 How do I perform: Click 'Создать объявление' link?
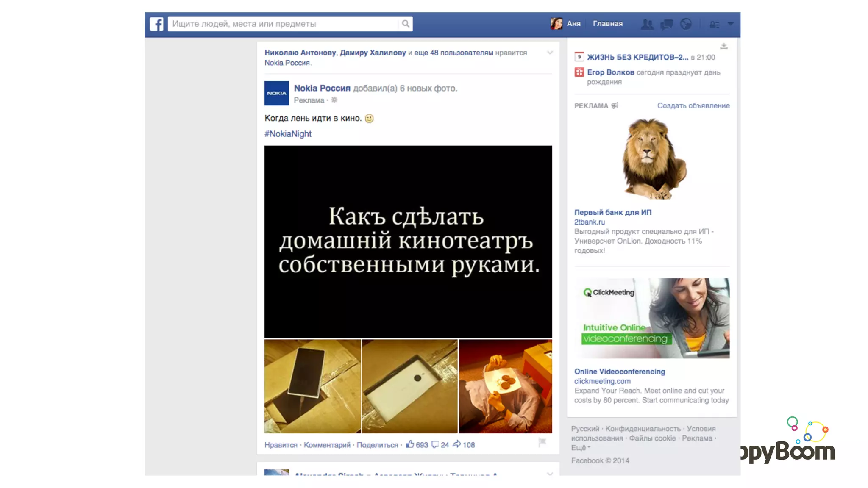pos(693,105)
